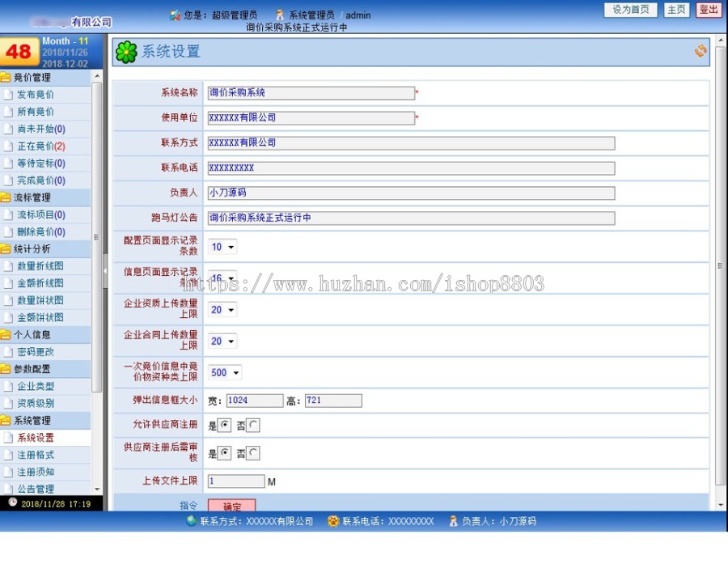This screenshot has width=728, height=564.
Task: Click the folder icon next to 竞价管理
Action: pos(6,77)
